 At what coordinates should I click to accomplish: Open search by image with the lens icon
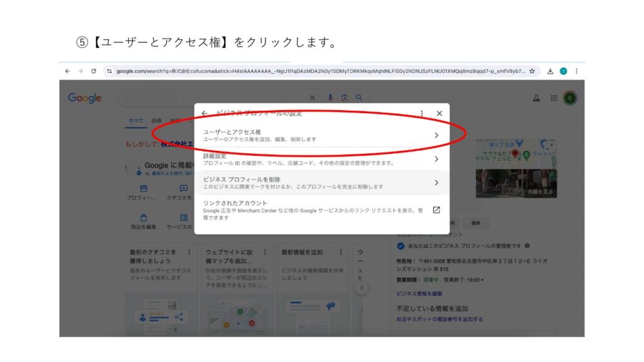coord(345,97)
